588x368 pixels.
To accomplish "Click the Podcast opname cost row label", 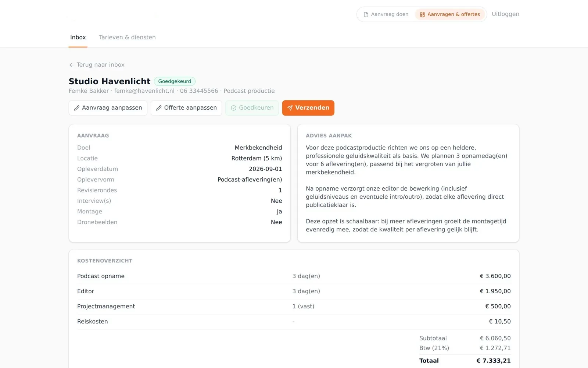I will point(101,276).
